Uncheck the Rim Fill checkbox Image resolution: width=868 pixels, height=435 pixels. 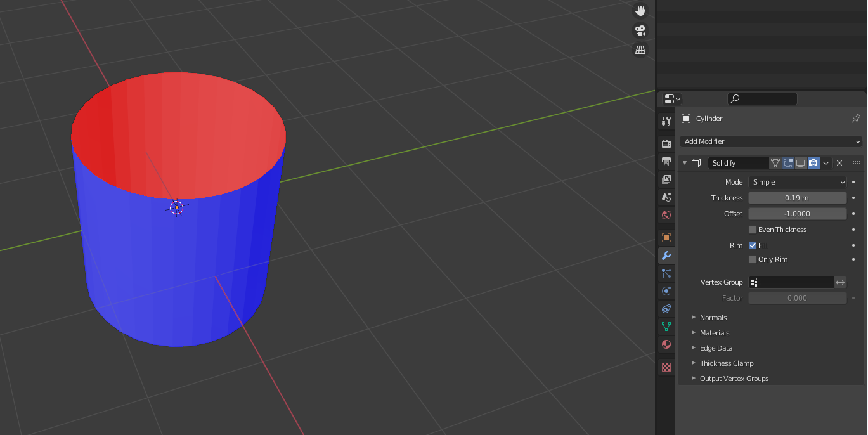tap(753, 245)
